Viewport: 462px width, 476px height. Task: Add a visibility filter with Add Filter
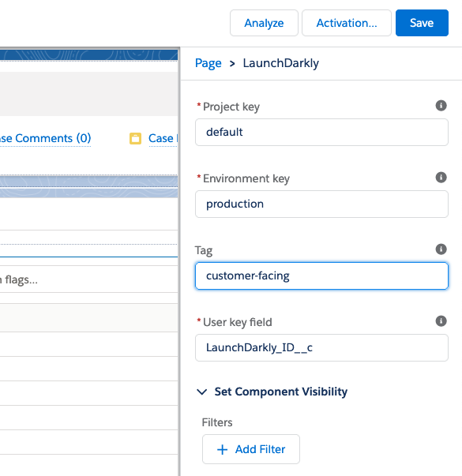point(251,449)
